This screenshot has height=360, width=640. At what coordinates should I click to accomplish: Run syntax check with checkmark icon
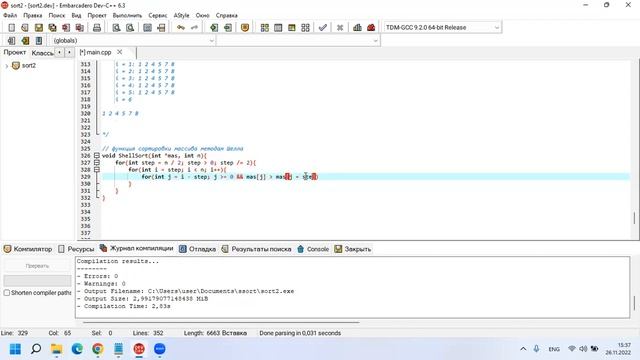323,27
